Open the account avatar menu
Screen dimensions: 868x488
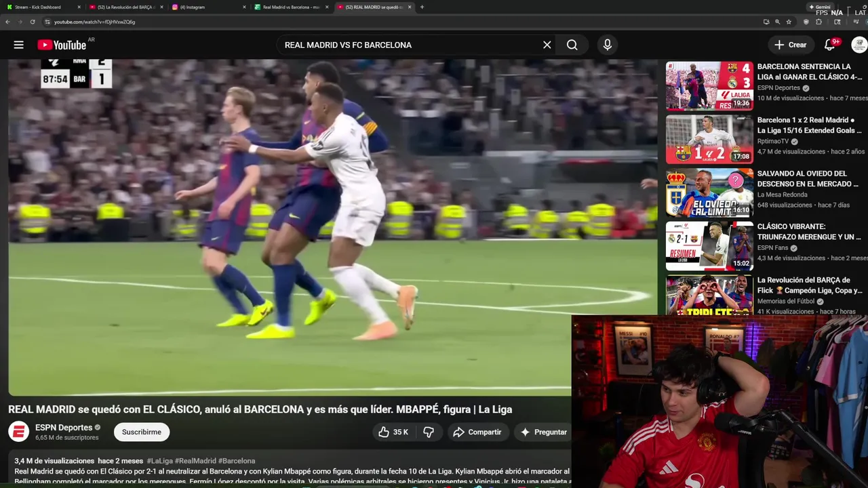[859, 45]
